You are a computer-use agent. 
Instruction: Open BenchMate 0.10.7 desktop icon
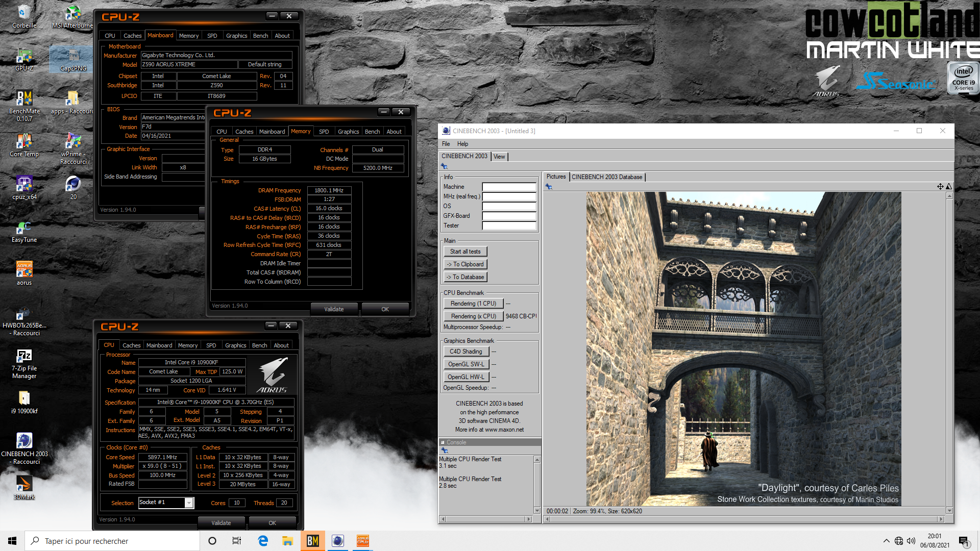tap(24, 106)
